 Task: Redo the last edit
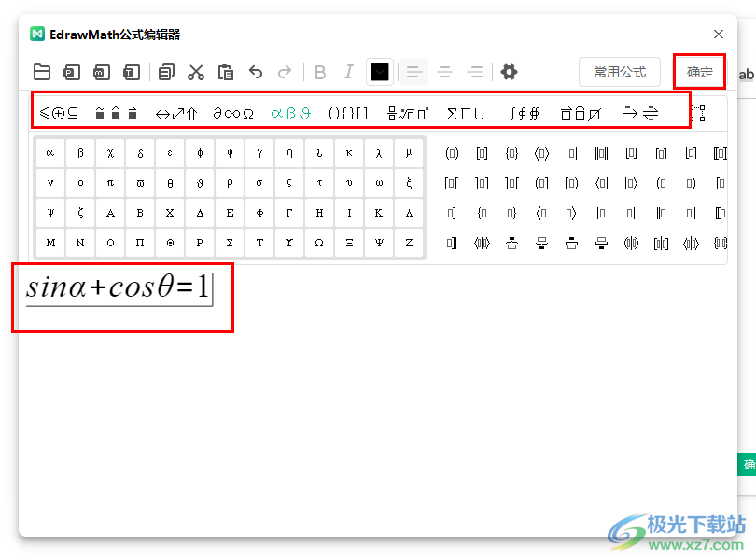click(285, 73)
